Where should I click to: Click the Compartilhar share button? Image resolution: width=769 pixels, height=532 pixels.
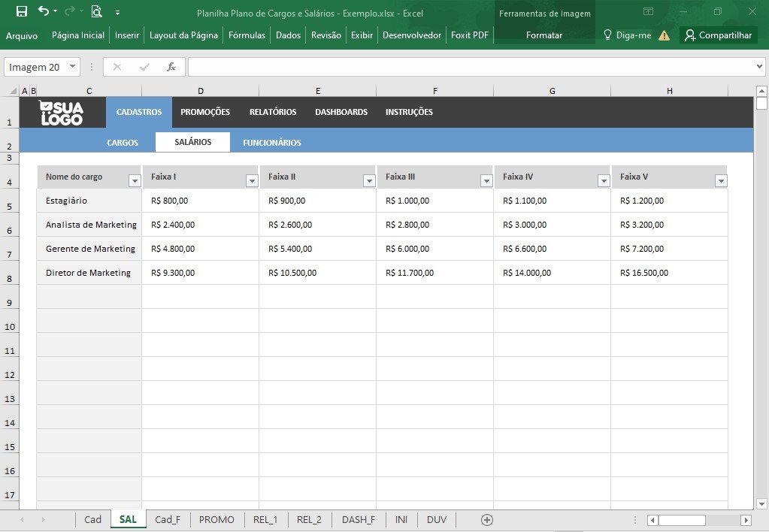point(719,35)
